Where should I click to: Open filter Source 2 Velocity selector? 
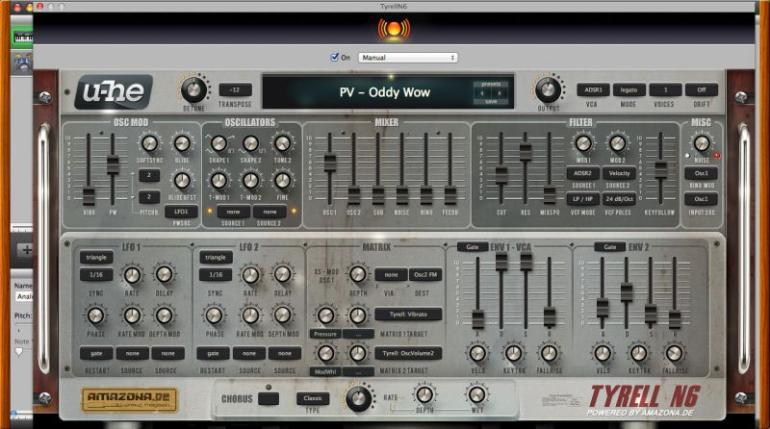point(619,173)
